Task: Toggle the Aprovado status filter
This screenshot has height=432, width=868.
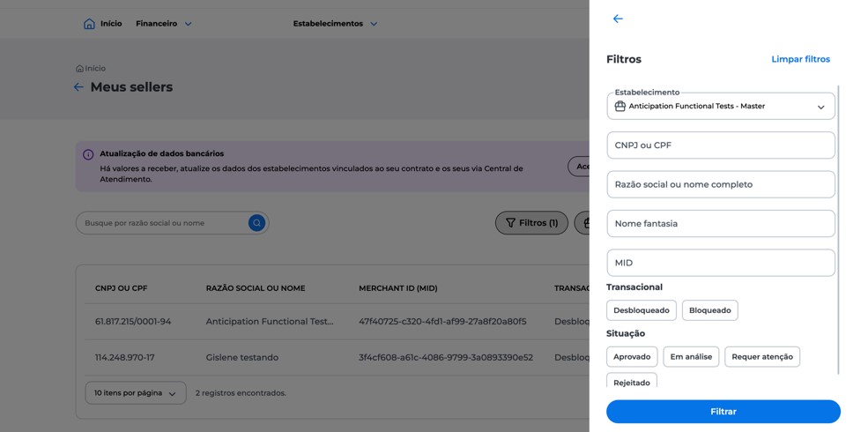Action: pos(632,357)
